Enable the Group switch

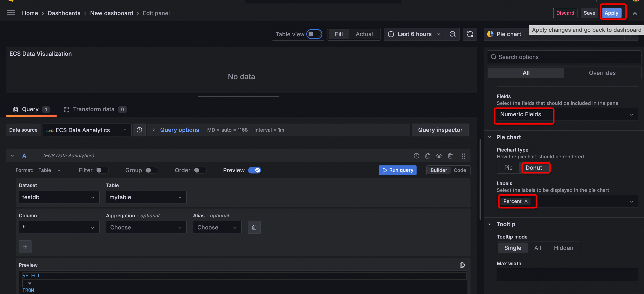click(152, 170)
